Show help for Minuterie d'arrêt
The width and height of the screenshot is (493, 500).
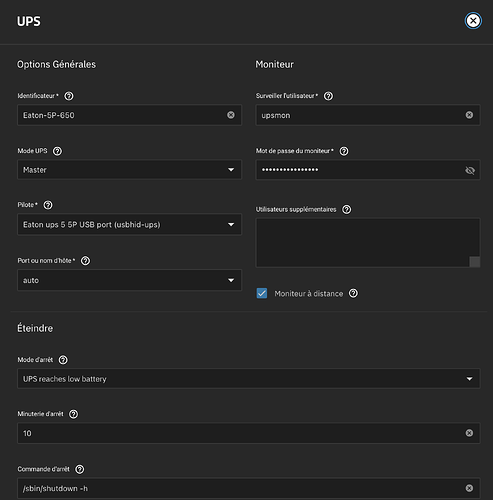73,414
